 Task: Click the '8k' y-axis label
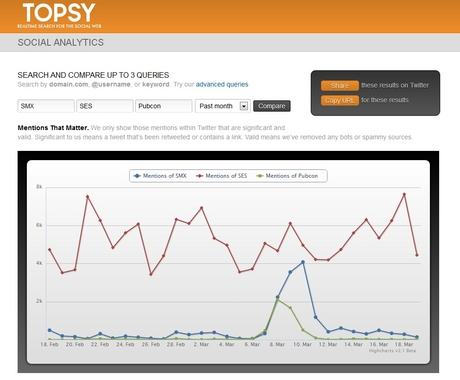pyautogui.click(x=39, y=187)
